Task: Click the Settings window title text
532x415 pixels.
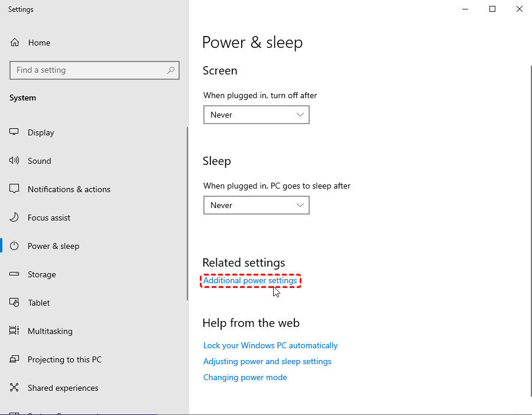Action: (21, 9)
